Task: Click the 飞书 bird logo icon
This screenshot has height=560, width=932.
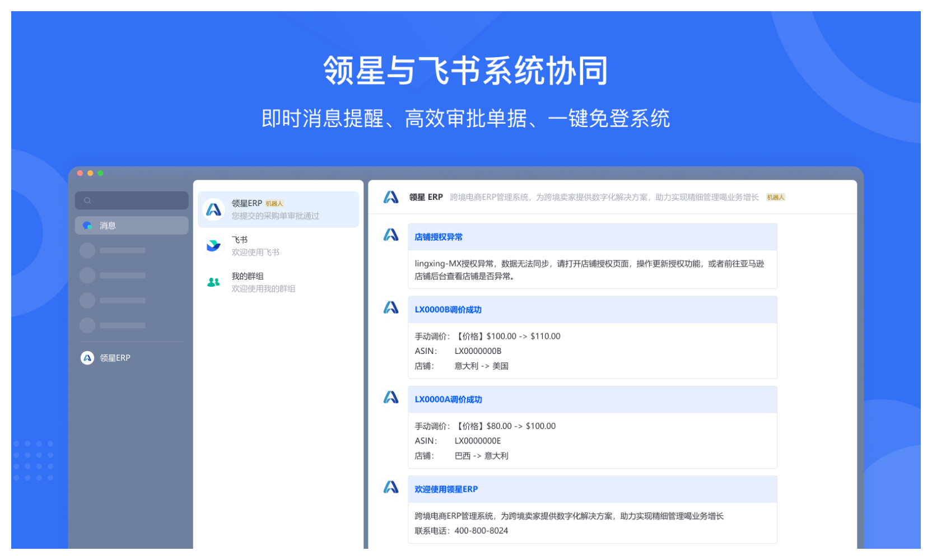Action: 213,246
